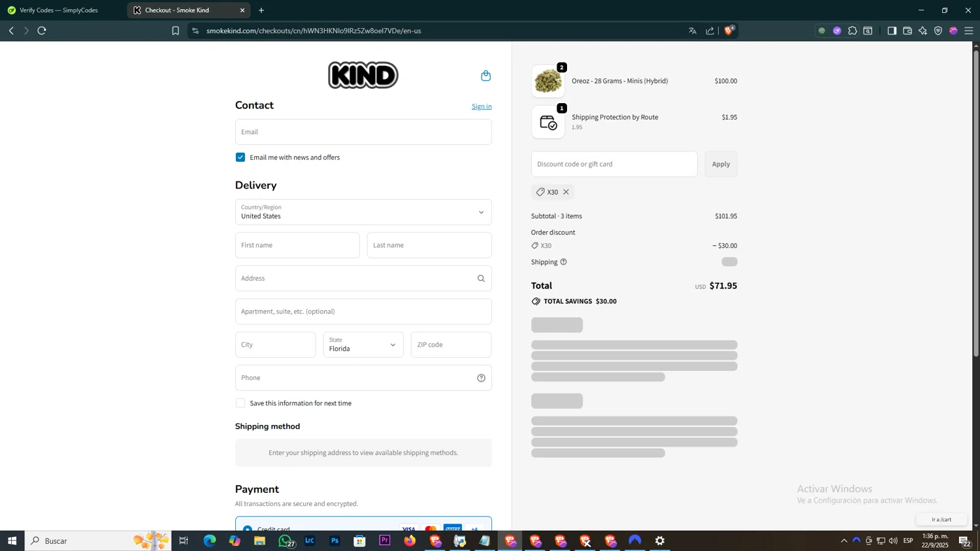Image resolution: width=980 pixels, height=551 pixels.
Task: Open the taskbar notification center
Action: click(x=964, y=541)
